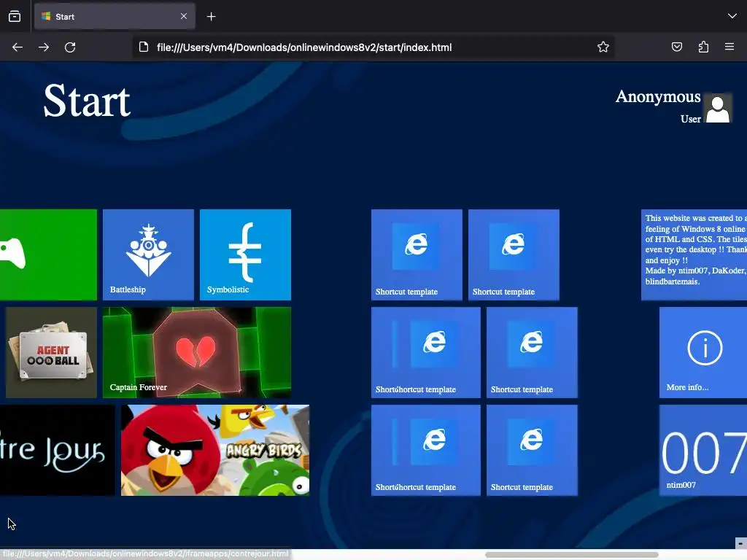
Task: Open the Pocket save icon
Action: [x=677, y=47]
